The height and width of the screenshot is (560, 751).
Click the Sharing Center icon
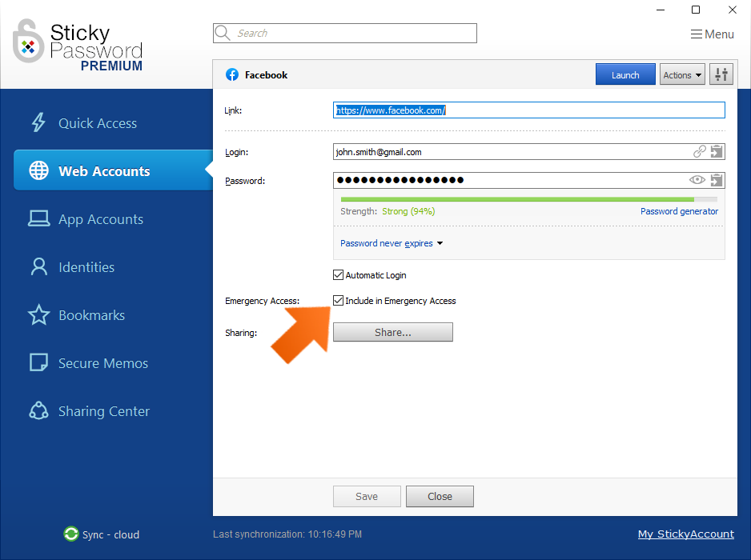[x=38, y=410]
